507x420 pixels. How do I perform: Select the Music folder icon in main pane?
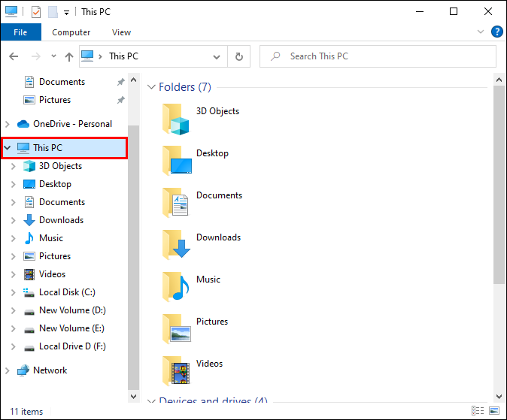(x=176, y=287)
